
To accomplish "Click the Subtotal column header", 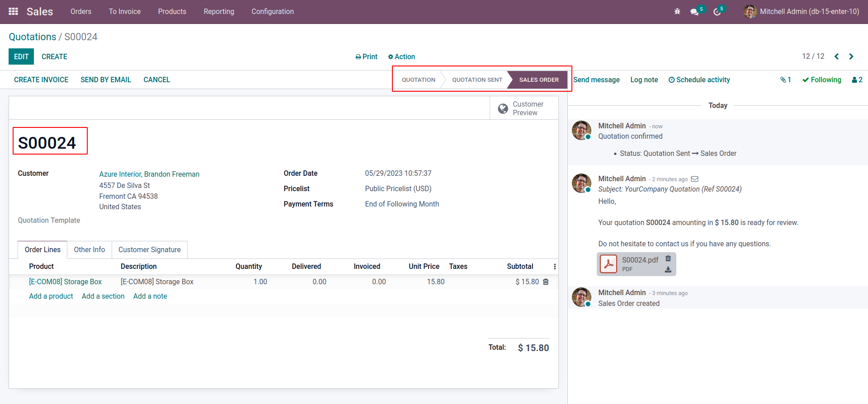I will [x=520, y=267].
